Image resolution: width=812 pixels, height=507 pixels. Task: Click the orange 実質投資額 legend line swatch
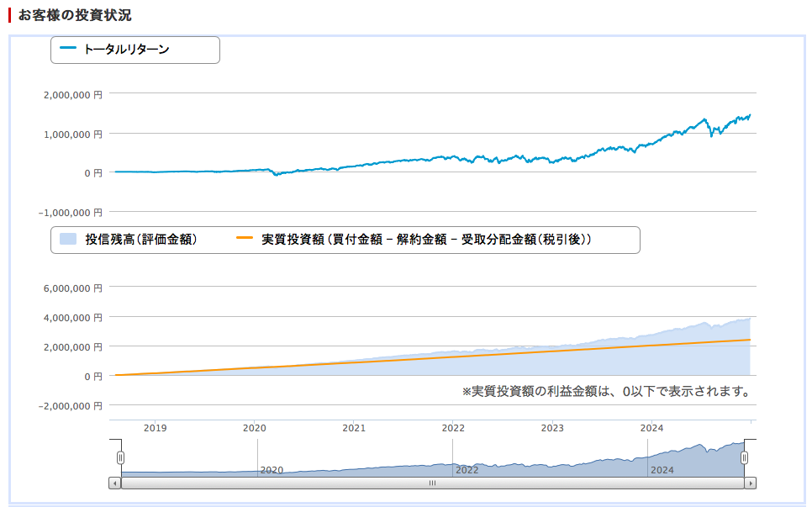245,238
